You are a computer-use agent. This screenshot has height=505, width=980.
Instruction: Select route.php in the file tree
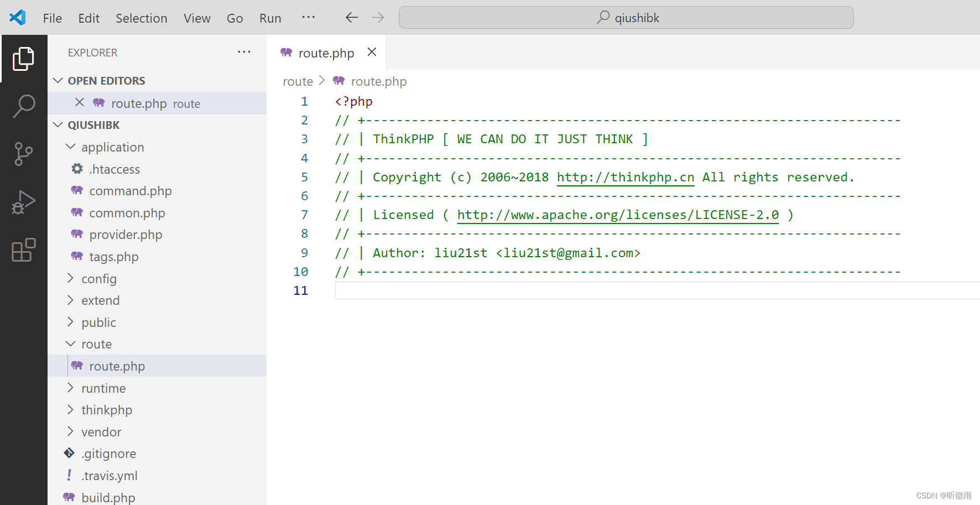pos(157,366)
